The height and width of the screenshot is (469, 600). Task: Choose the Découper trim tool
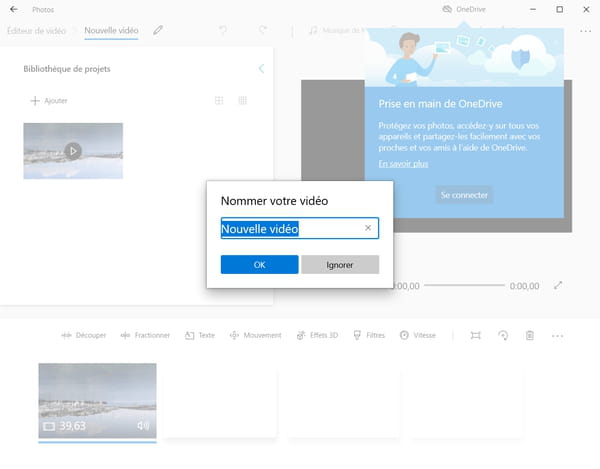[x=84, y=335]
